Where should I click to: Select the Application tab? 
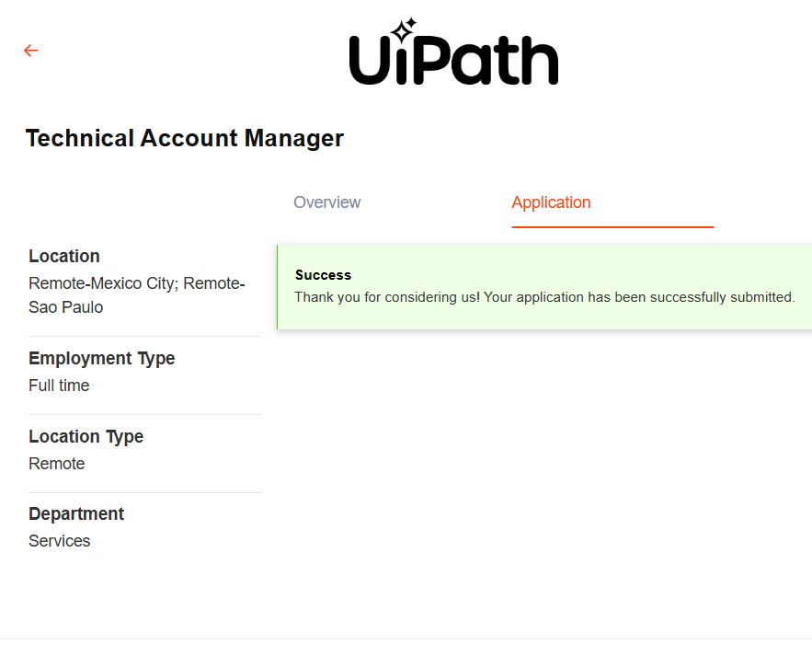click(551, 202)
